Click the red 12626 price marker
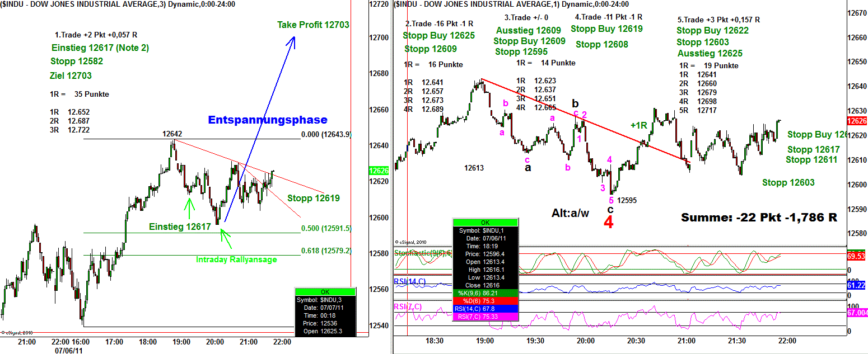This screenshot has width=868, height=354. tap(857, 121)
